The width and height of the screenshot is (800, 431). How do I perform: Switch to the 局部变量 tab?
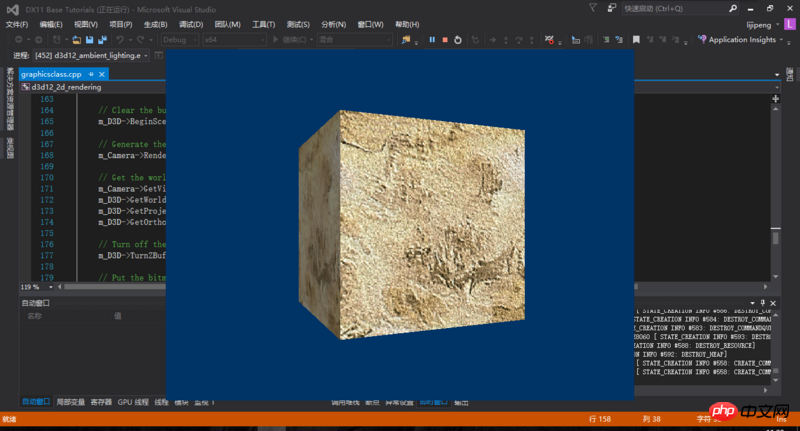[71, 402]
